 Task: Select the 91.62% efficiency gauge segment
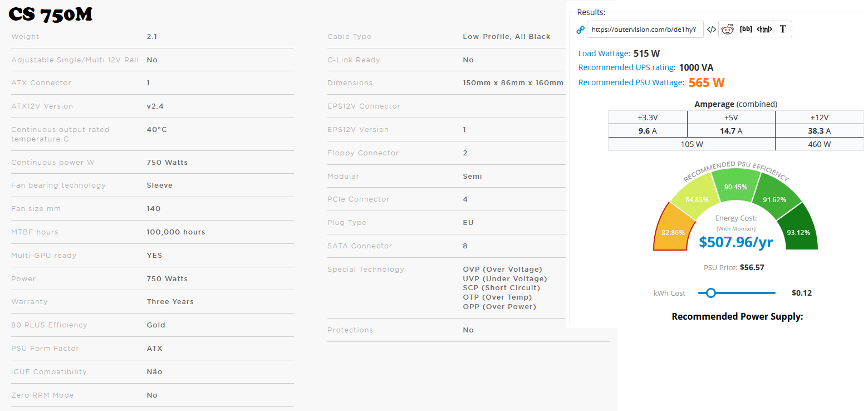click(775, 196)
